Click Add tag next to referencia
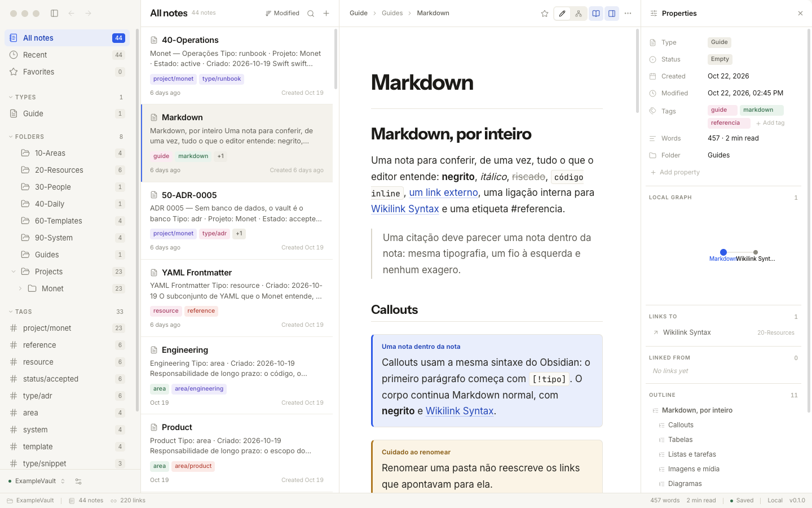812x508 pixels. (770, 123)
